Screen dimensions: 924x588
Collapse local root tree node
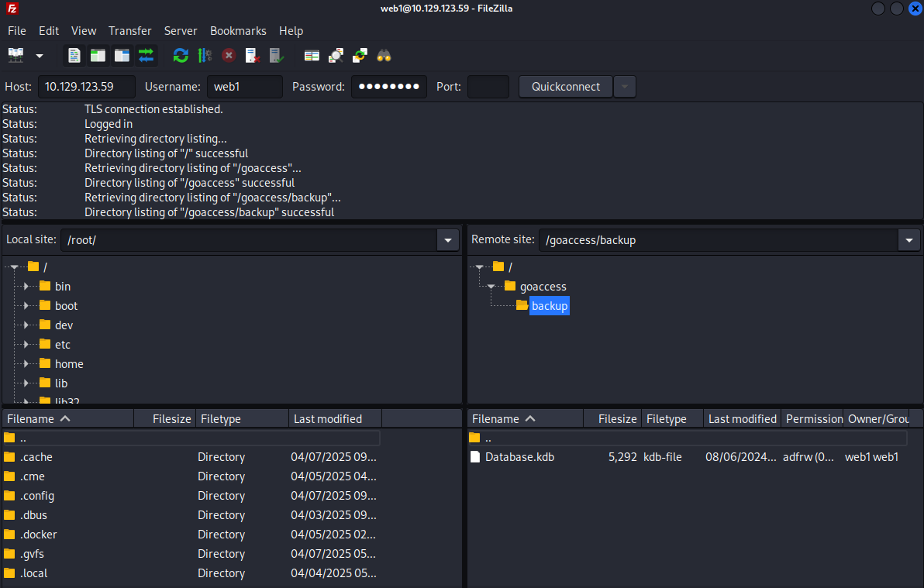click(x=15, y=267)
